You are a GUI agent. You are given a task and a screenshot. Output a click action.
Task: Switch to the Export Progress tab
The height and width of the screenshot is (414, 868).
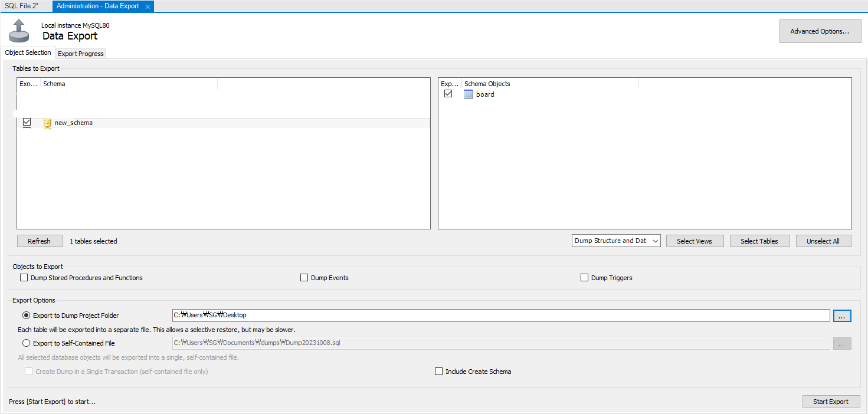point(81,54)
